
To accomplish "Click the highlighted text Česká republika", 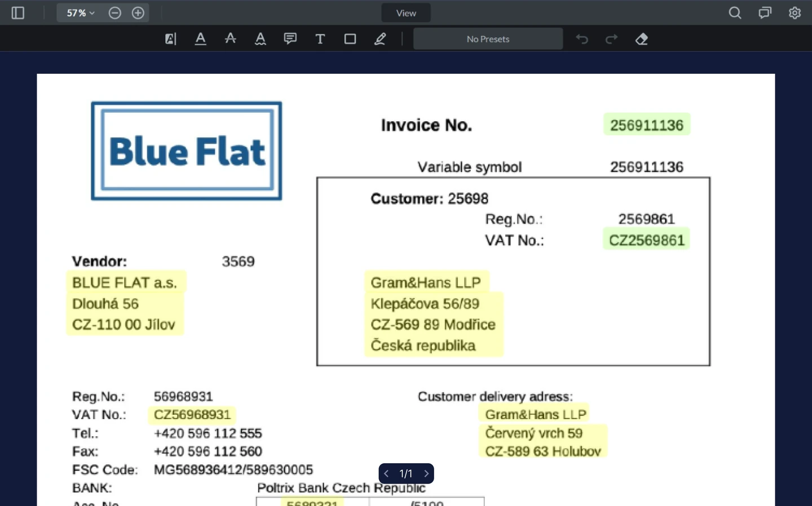I will [423, 345].
